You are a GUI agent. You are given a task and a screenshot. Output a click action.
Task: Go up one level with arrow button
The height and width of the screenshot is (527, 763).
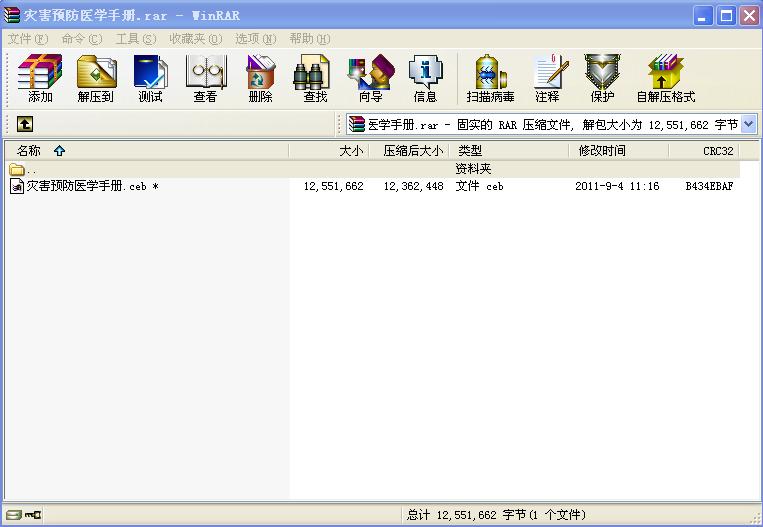coord(25,124)
